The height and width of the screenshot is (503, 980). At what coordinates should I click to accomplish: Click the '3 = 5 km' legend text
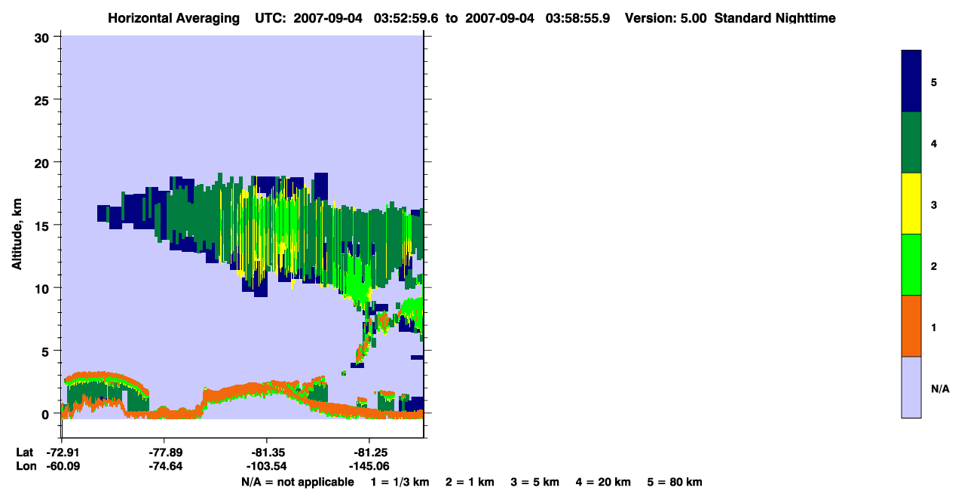pyautogui.click(x=535, y=482)
